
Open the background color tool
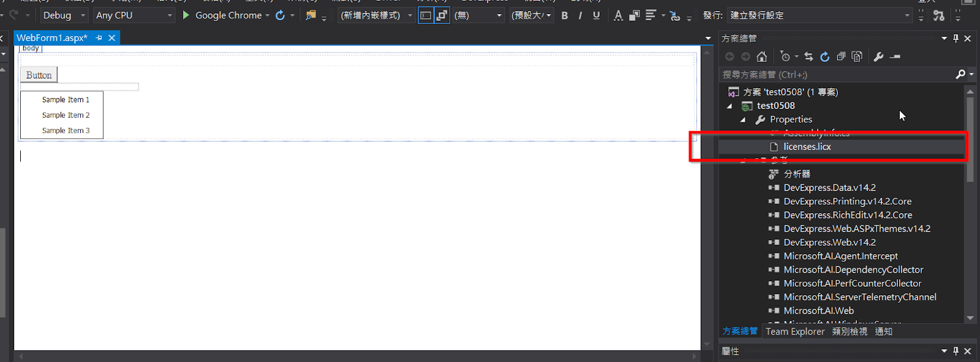tap(635, 15)
